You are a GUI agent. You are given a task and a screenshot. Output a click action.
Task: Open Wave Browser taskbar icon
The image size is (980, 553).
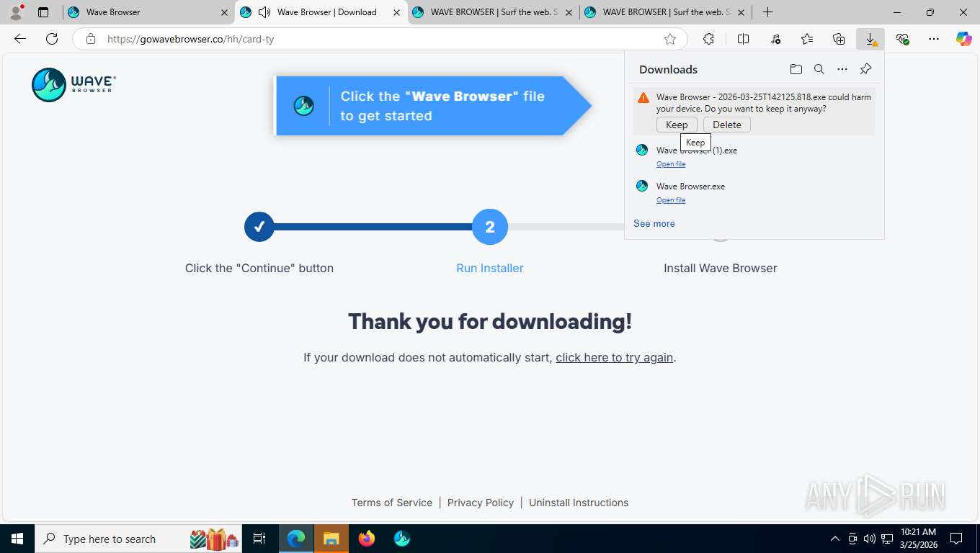click(402, 539)
